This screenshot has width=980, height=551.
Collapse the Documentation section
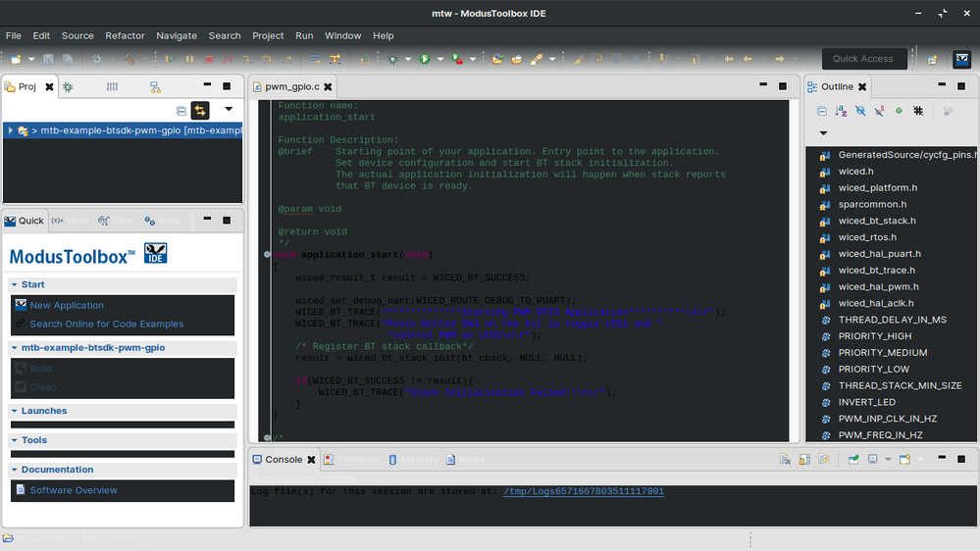click(x=15, y=470)
